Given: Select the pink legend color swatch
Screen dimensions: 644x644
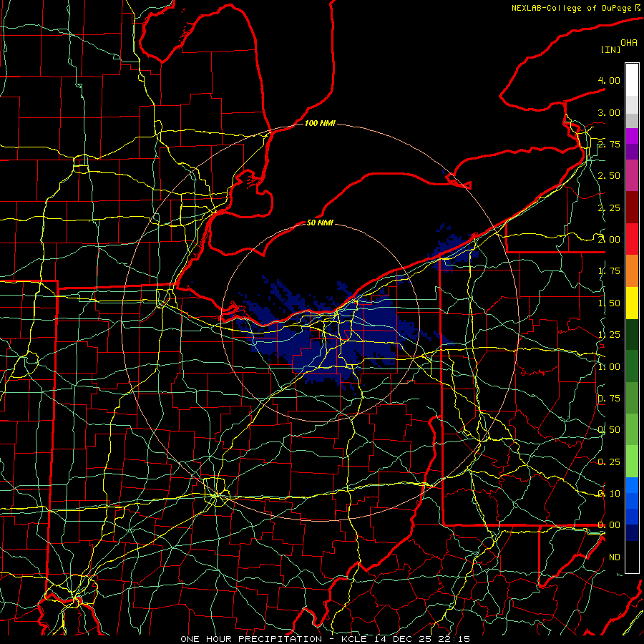Looking at the screenshot, I should 632,175.
